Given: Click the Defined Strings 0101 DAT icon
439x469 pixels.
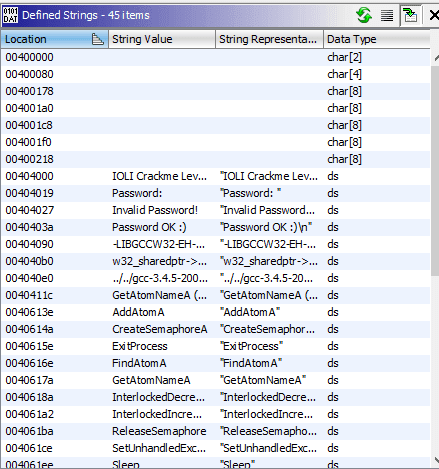Looking at the screenshot, I should [x=10, y=15].
